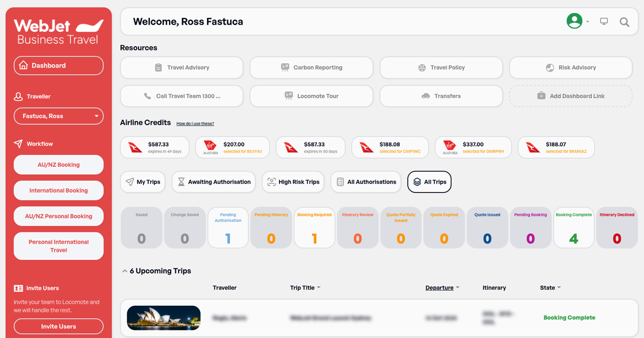Click the Booking Complete state of first trip

[x=569, y=318]
